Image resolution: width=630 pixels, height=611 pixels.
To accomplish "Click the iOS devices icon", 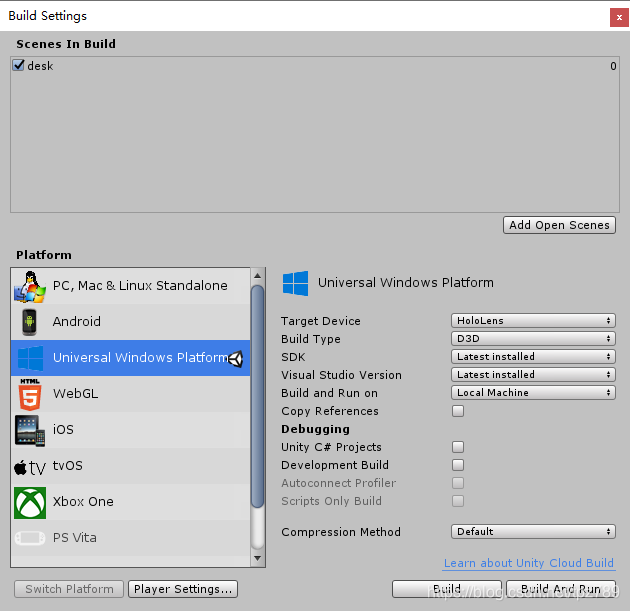I will click(30, 431).
